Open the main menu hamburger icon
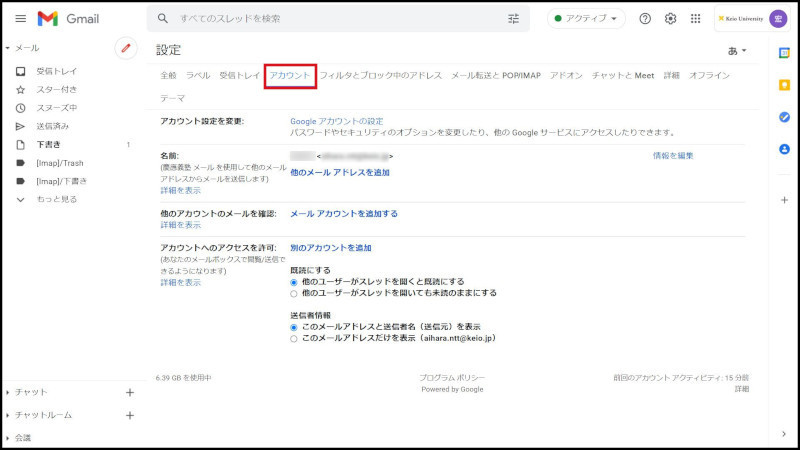The image size is (800, 450). [x=20, y=19]
